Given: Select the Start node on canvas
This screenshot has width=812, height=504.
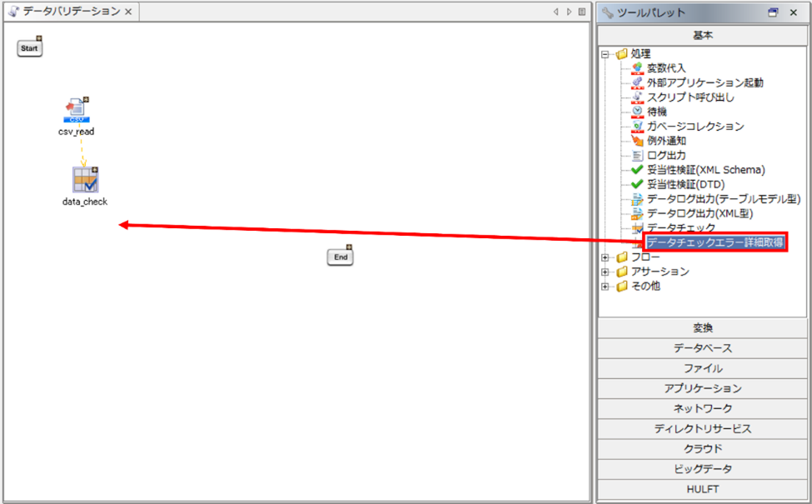Looking at the screenshot, I should click(29, 48).
